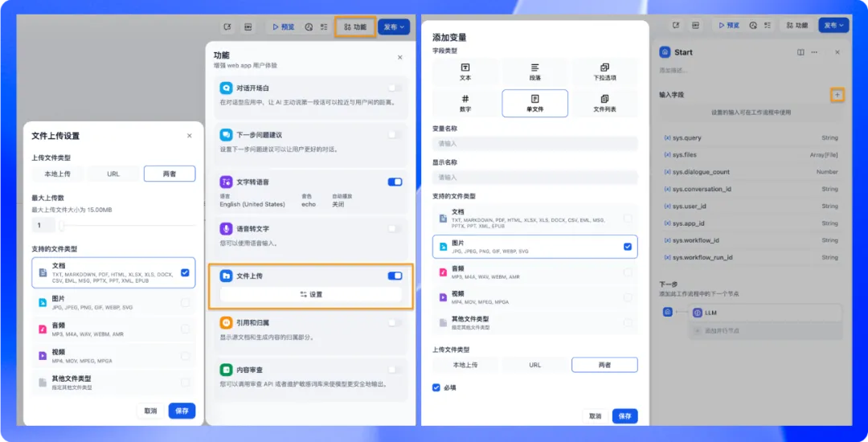Viewport: 868px width, 442px height.
Task: Toggle 对话开场白 switch
Action: (395, 88)
